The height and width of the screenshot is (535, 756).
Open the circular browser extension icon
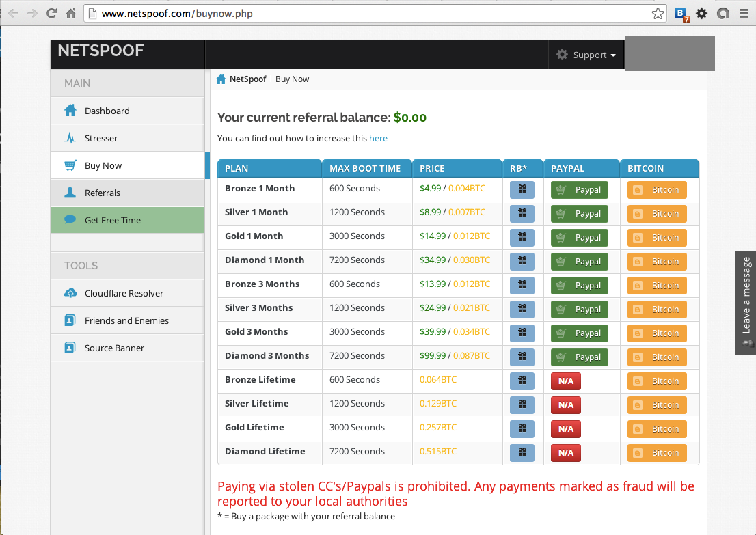(723, 14)
